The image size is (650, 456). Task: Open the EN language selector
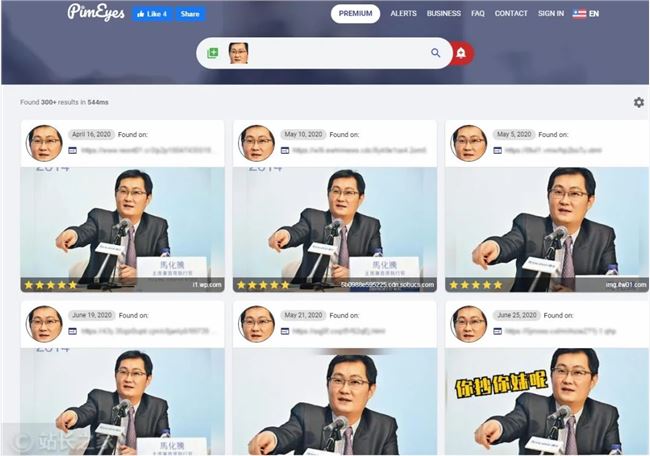[586, 14]
